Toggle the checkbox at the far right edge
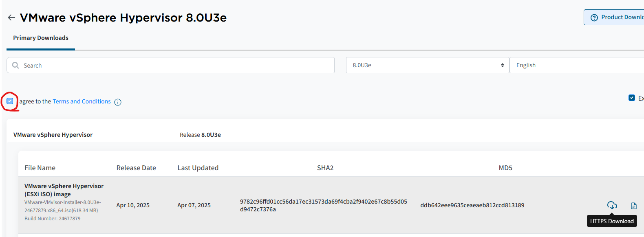This screenshot has height=237, width=644. 631,98
